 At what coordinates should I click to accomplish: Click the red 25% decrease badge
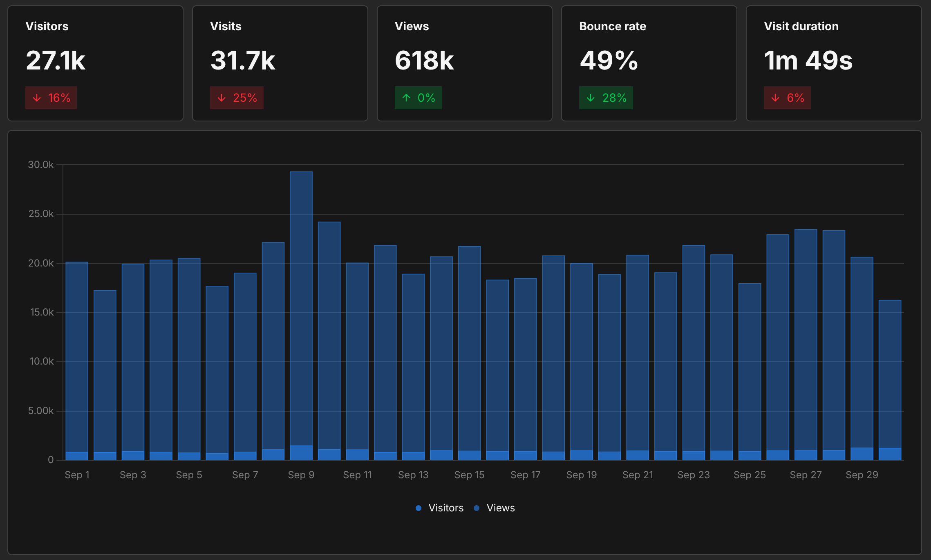[x=237, y=98]
